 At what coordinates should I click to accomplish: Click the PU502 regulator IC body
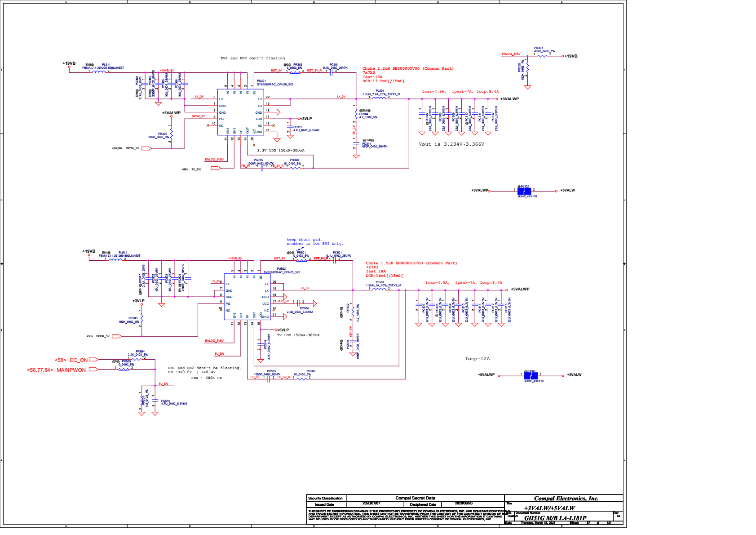click(248, 297)
